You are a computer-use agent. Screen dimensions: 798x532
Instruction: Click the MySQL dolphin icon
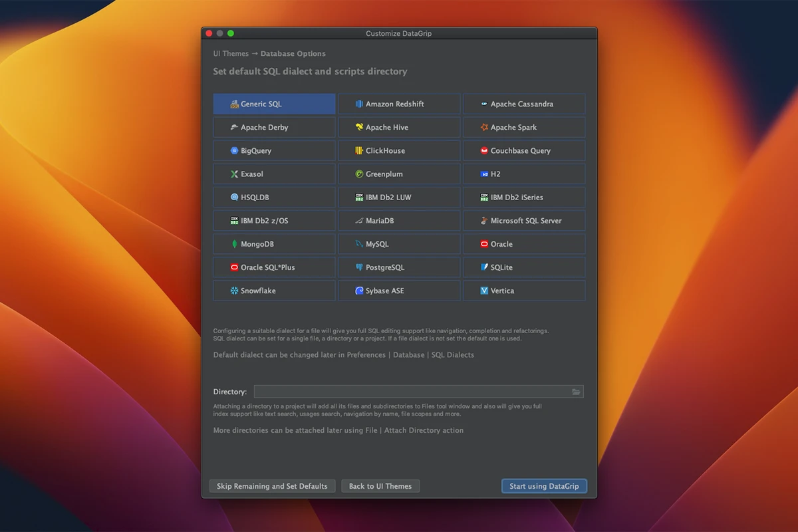click(360, 243)
